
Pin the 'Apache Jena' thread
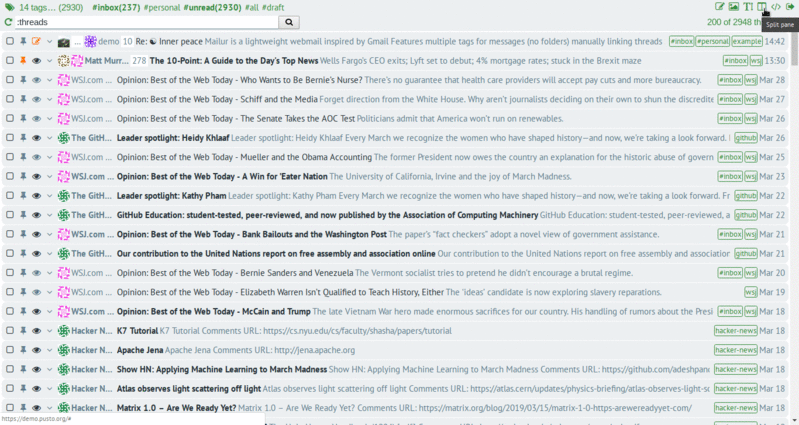23,350
